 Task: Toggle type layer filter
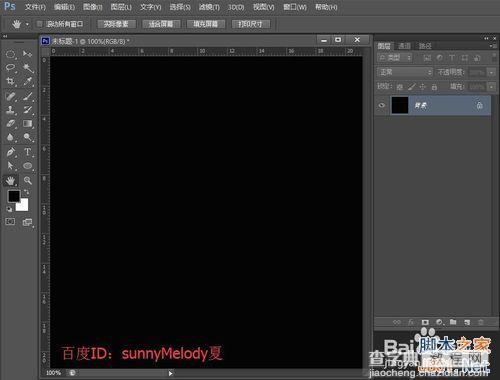tap(452, 58)
